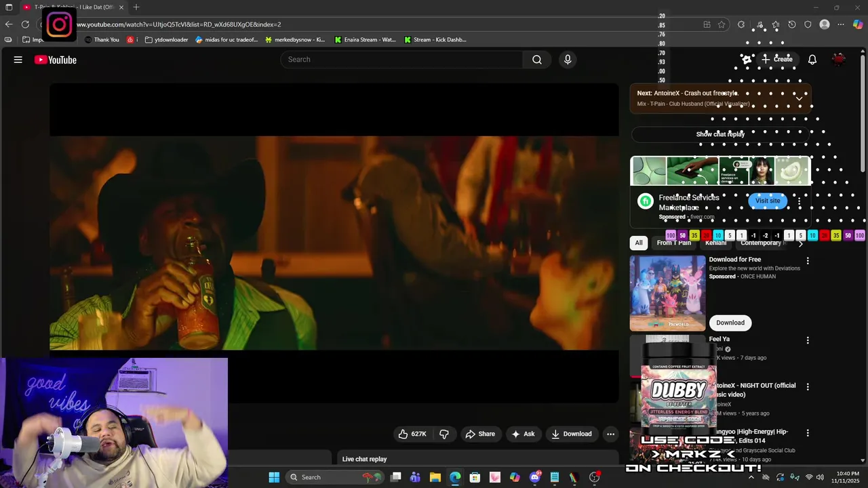Open options menu for Feel Ya video
This screenshot has height=488, width=868.
pos(807,340)
